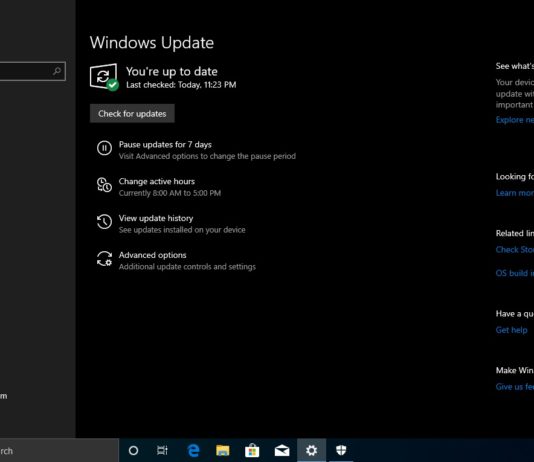Click the Check Store link
Screen dimensions: 534x462
click(x=515, y=250)
